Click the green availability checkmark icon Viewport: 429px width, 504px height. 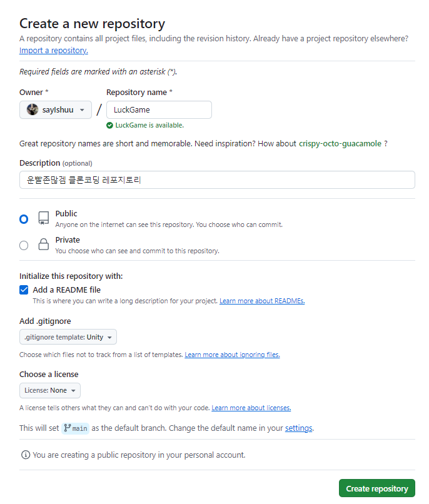(109, 125)
